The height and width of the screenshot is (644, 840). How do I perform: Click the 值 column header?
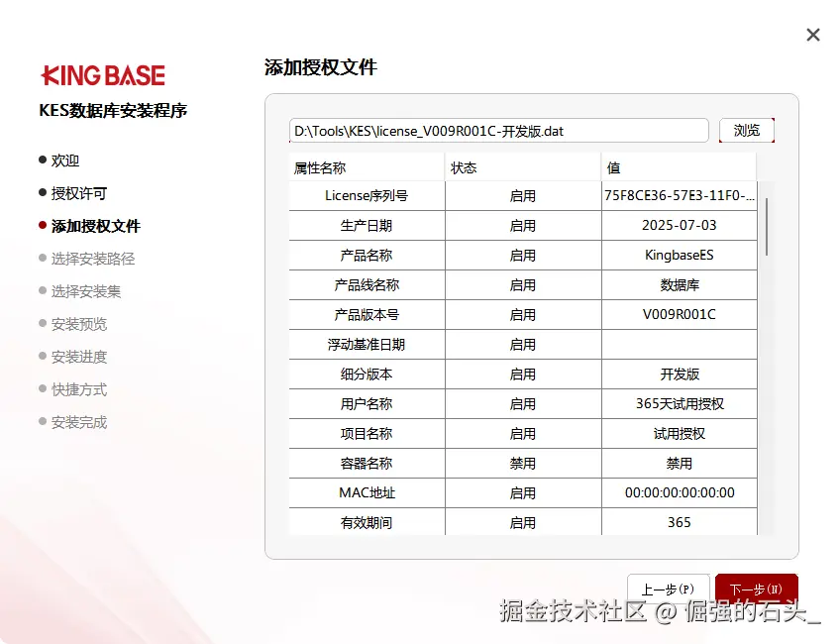[679, 167]
